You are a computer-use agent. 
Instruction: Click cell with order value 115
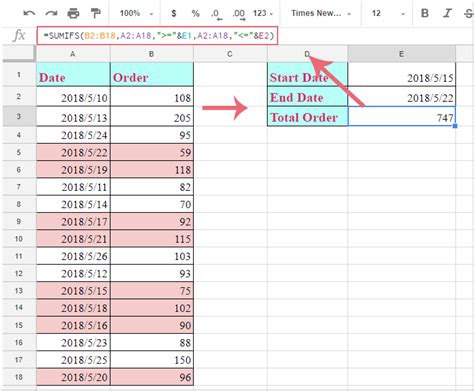click(152, 239)
